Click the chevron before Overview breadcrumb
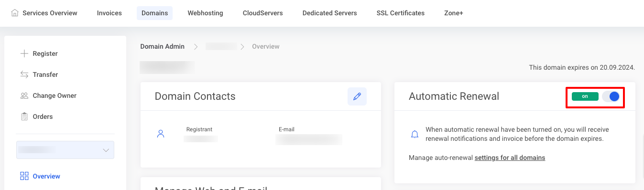Viewport: 644px width, 190px height. point(242,46)
